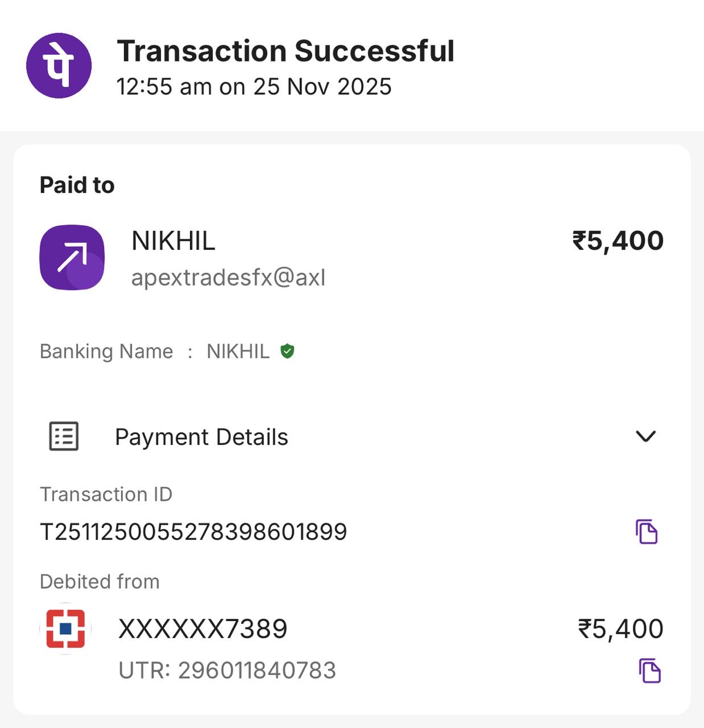Click the debited account XXXXXX7389
704x728 pixels.
tap(202, 629)
